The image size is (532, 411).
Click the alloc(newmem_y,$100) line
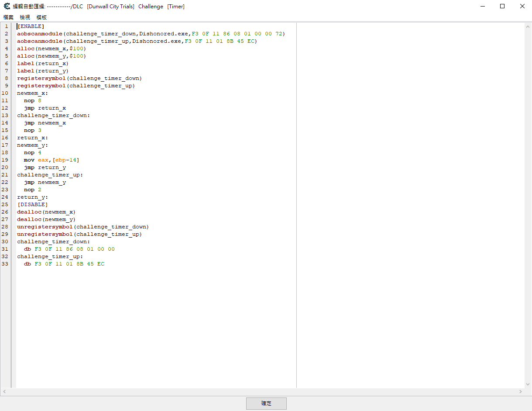(x=51, y=56)
